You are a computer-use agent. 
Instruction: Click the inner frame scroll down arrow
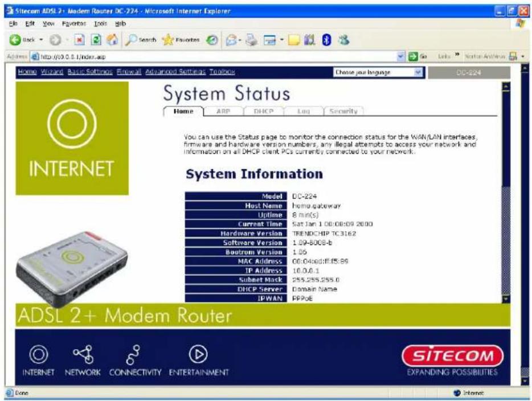(x=506, y=298)
